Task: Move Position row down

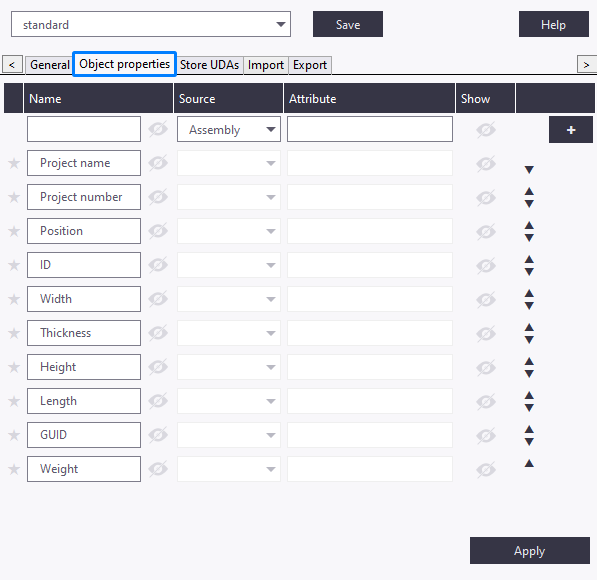Action: (529, 238)
